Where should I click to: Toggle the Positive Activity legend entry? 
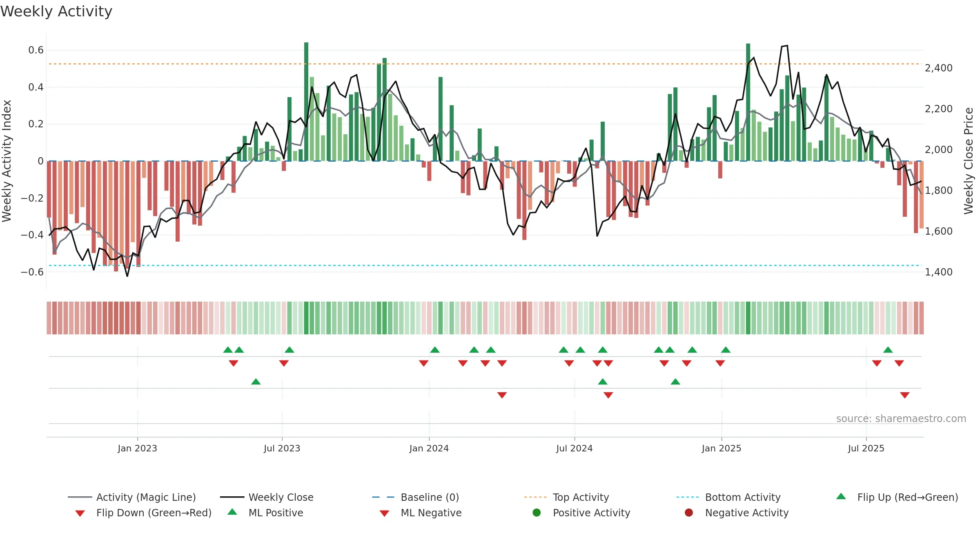581,513
